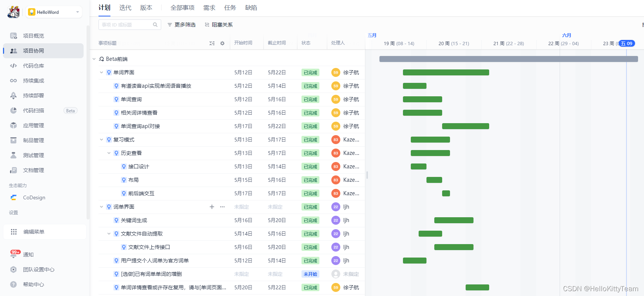
Task: Switch to the 任务 tab
Action: (x=230, y=7)
